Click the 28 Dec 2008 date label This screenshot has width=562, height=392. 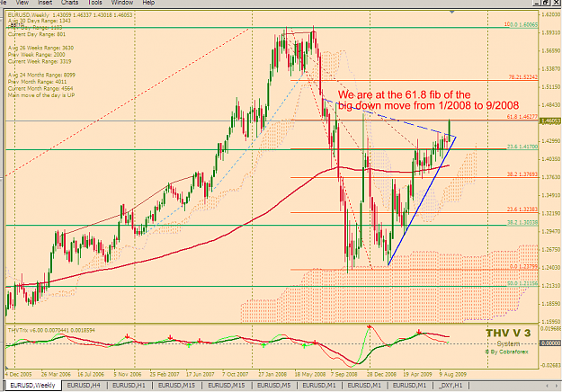click(x=381, y=374)
